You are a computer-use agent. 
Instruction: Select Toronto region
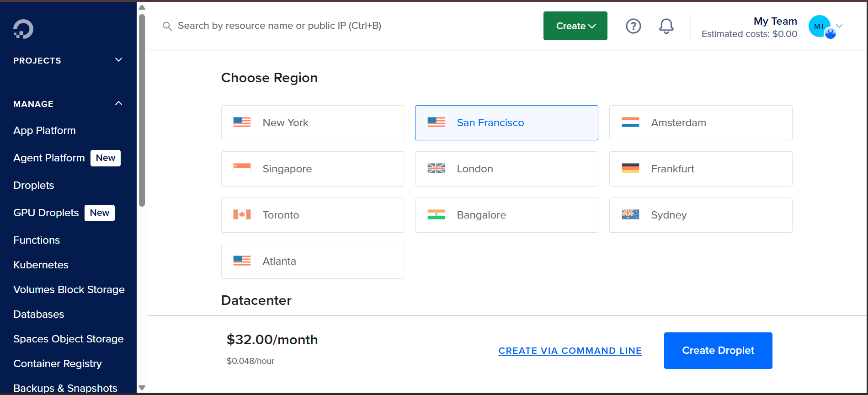click(x=313, y=215)
